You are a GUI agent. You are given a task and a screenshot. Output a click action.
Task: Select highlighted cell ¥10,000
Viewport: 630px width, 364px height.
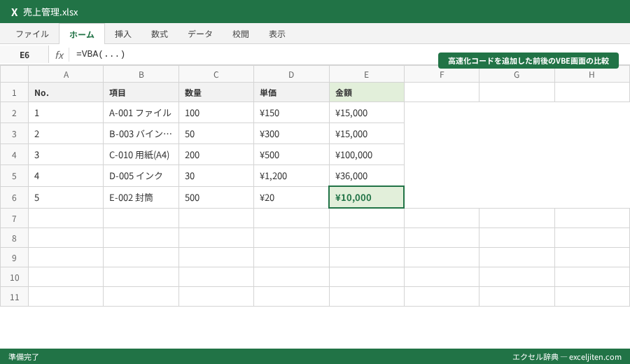tap(366, 197)
